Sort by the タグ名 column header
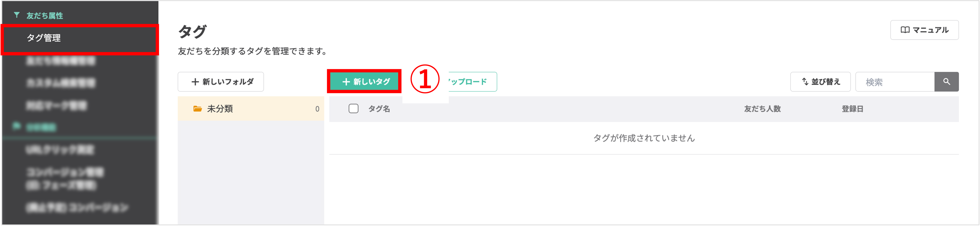 (379, 109)
